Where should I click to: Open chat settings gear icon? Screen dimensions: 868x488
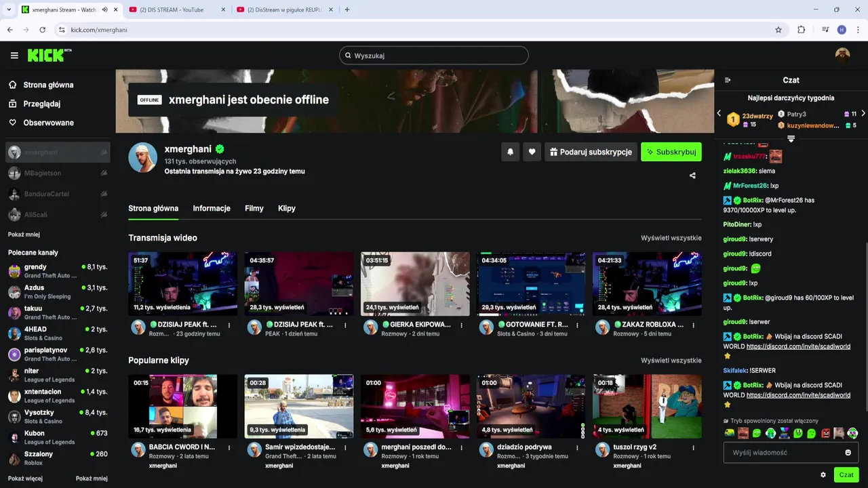click(823, 474)
